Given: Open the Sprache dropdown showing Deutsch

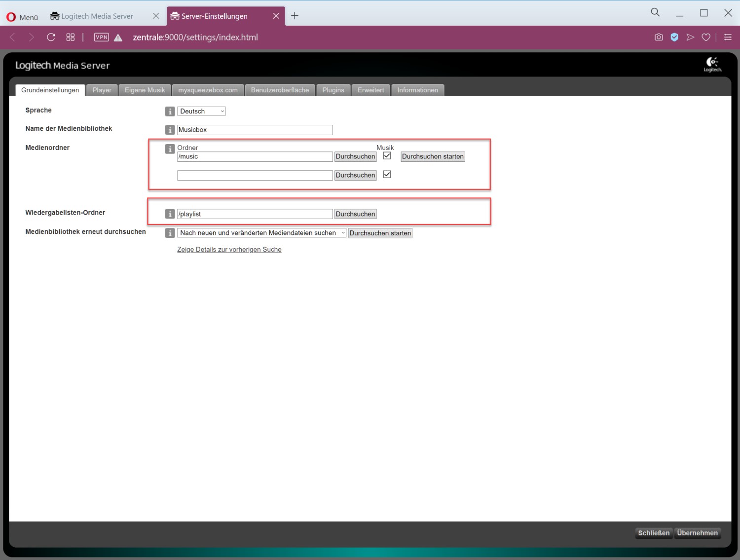Looking at the screenshot, I should pos(201,112).
